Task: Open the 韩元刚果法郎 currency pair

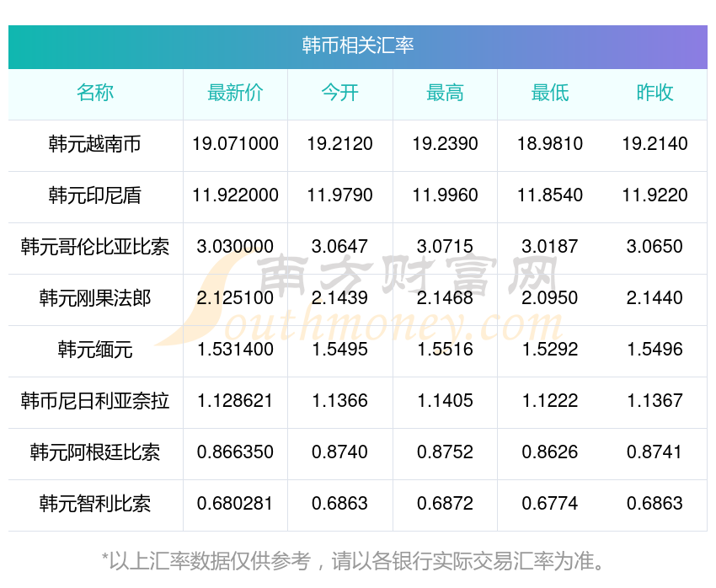Action: coord(95,298)
